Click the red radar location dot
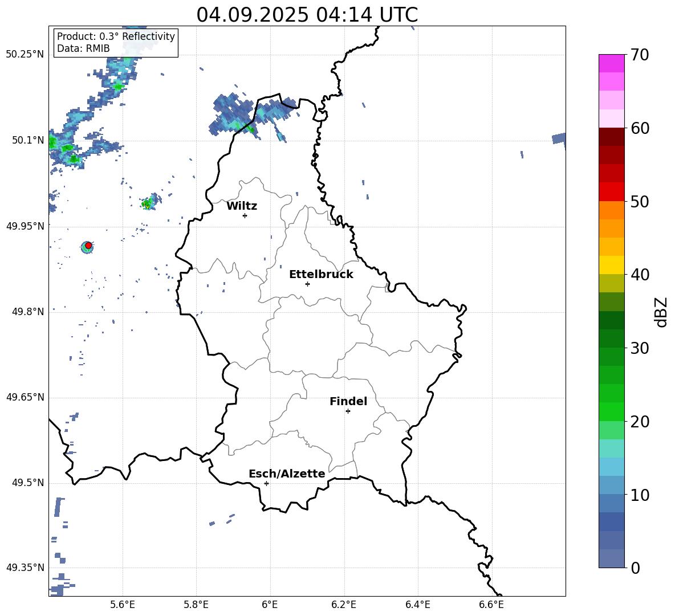675x616 pixels. coord(88,245)
